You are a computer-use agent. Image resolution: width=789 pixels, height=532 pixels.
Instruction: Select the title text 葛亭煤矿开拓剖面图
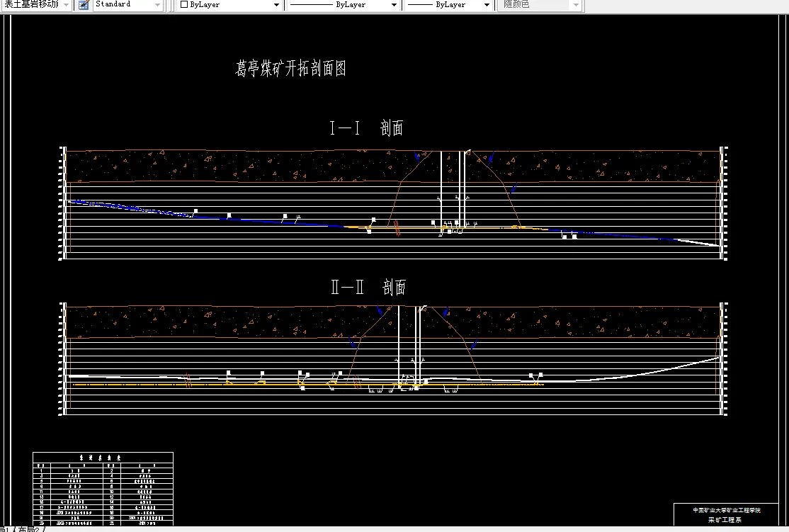[x=291, y=69]
